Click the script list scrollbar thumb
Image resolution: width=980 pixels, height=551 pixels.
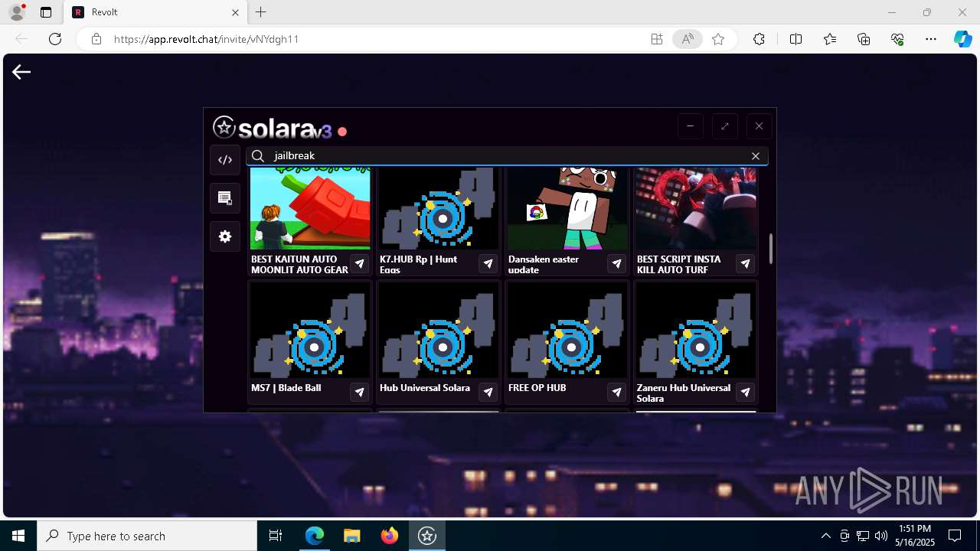coord(770,248)
